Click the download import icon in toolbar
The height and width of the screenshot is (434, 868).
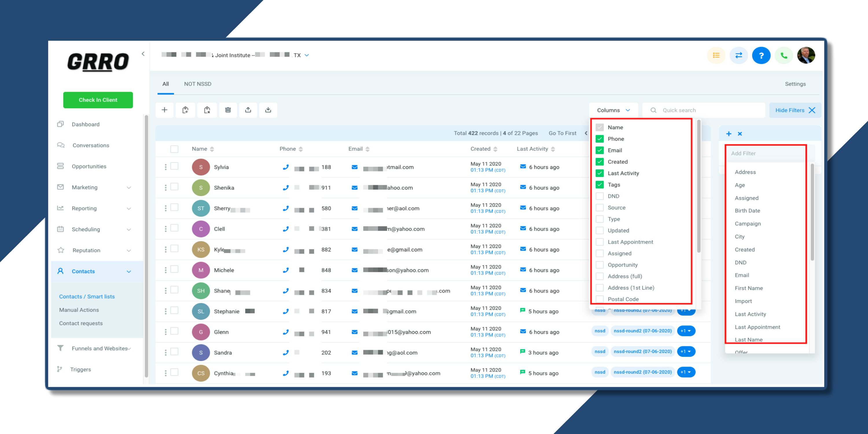[x=268, y=110]
